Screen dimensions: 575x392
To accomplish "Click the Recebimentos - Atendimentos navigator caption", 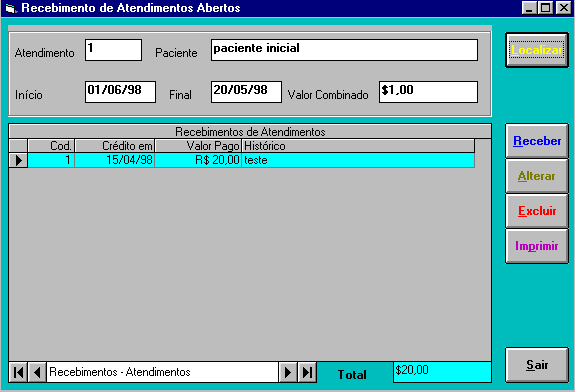I will (x=162, y=373).
